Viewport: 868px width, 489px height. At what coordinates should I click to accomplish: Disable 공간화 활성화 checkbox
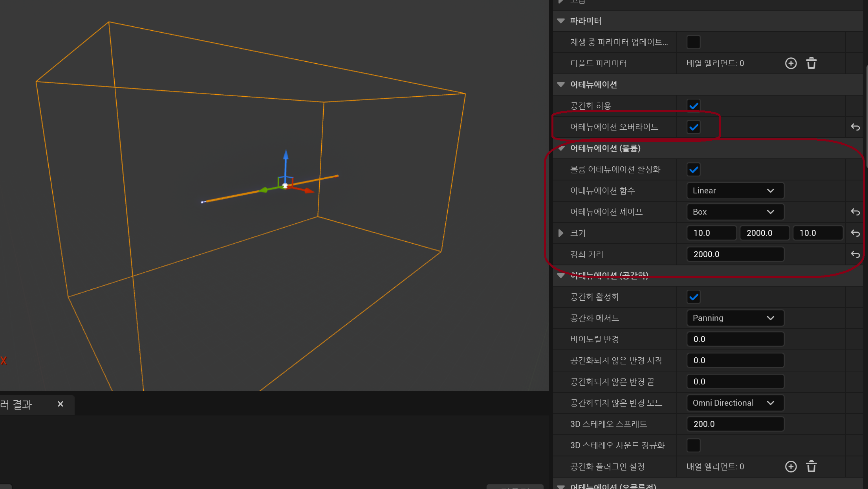[x=694, y=297]
